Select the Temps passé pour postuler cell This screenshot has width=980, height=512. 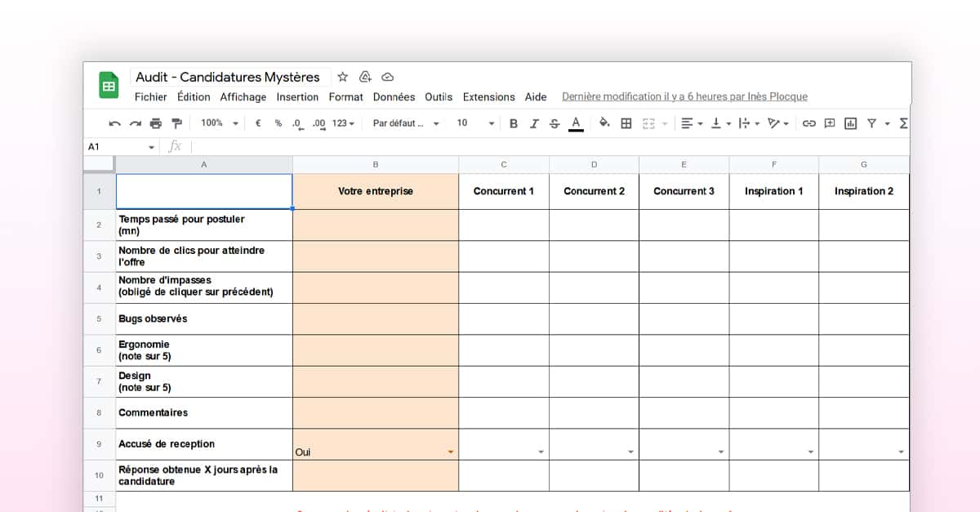click(204, 225)
